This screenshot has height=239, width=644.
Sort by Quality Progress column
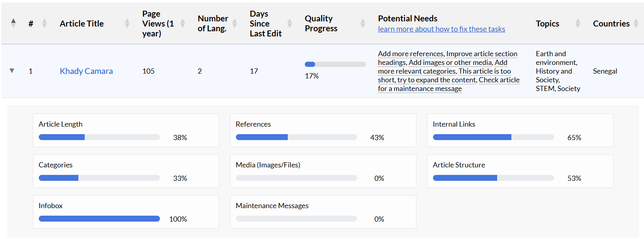363,23
